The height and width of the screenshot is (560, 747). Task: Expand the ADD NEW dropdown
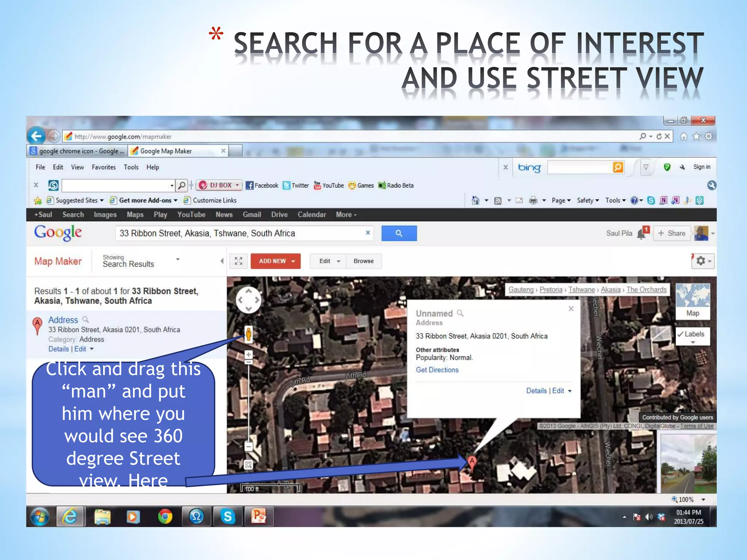(276, 261)
